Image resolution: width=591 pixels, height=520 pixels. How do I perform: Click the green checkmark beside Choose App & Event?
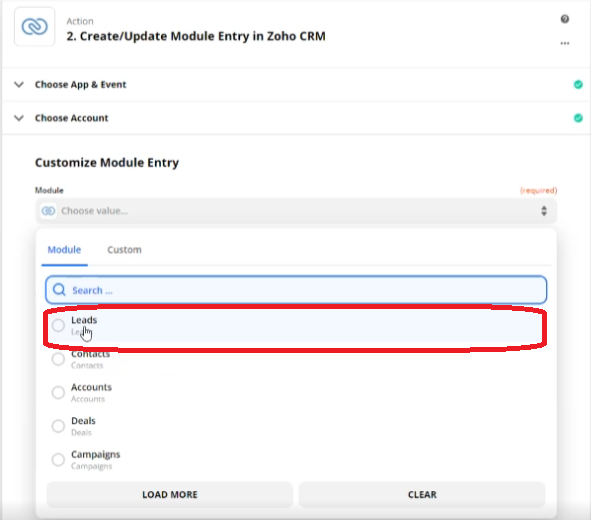pyautogui.click(x=578, y=84)
